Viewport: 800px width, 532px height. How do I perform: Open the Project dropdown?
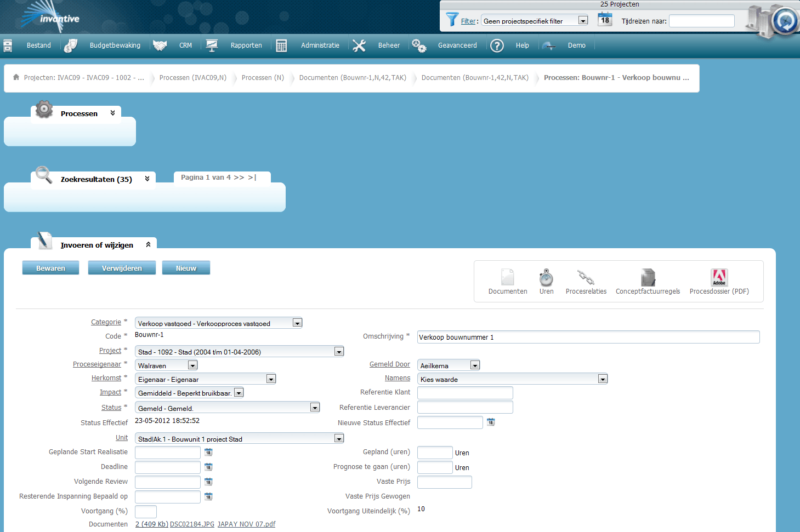click(240, 352)
